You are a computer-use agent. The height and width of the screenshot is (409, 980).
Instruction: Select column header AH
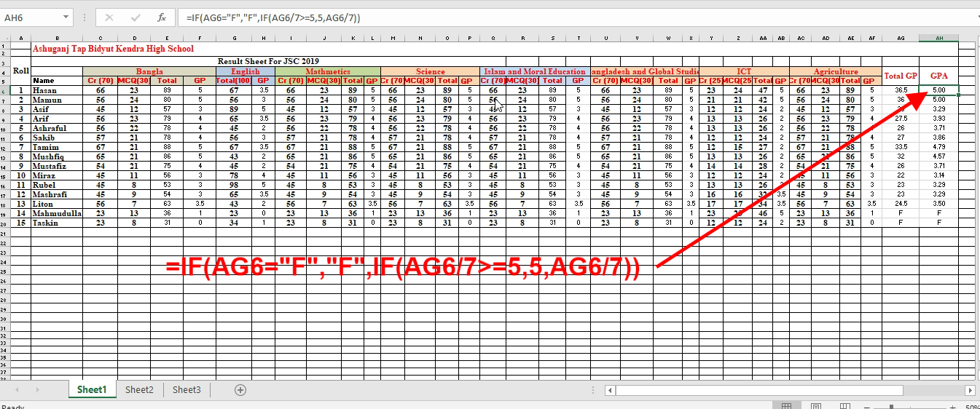click(x=939, y=37)
